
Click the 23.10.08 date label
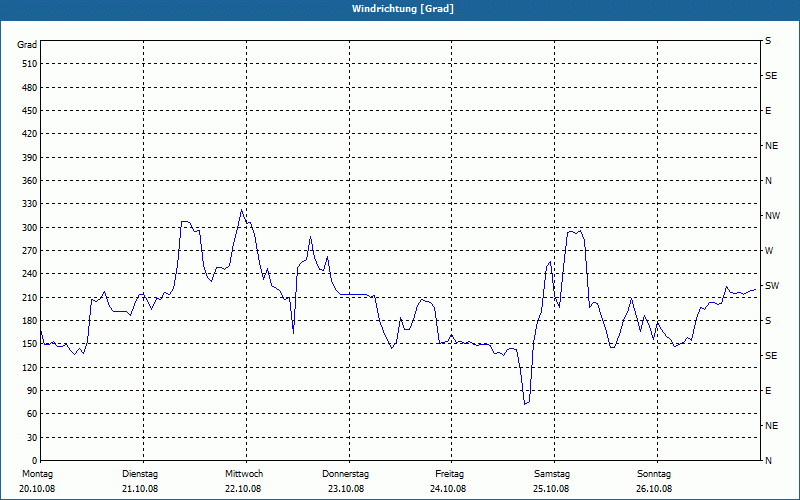point(346,489)
